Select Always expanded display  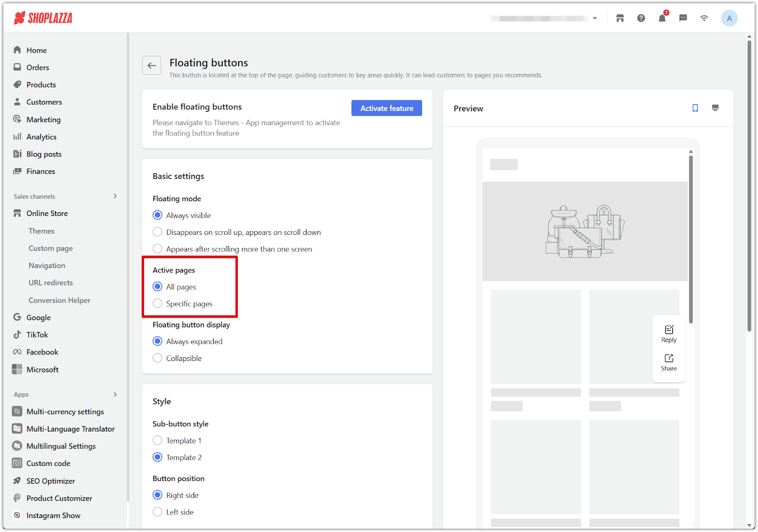tap(158, 341)
